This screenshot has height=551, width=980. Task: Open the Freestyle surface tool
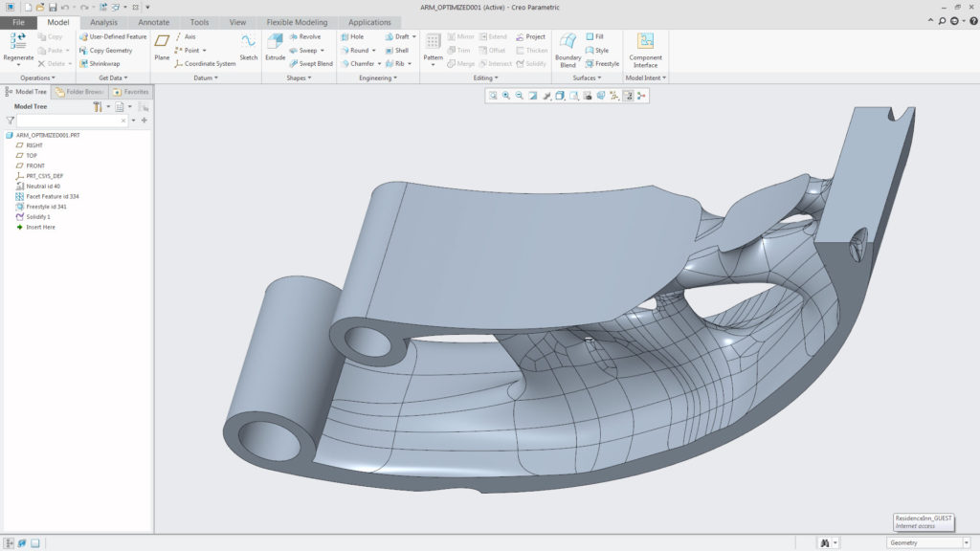[x=604, y=63]
